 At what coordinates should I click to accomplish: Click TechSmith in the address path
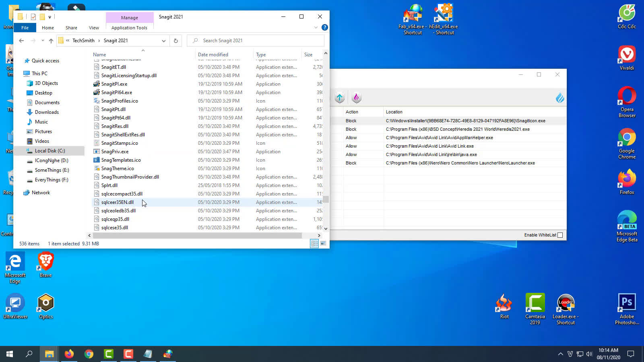83,41
